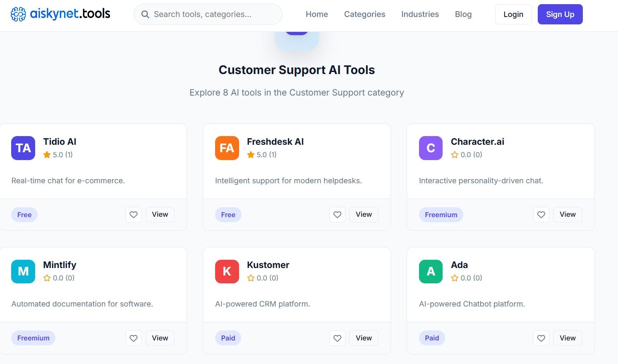Image resolution: width=618 pixels, height=364 pixels.
Task: Open the Categories menu
Action: [364, 14]
